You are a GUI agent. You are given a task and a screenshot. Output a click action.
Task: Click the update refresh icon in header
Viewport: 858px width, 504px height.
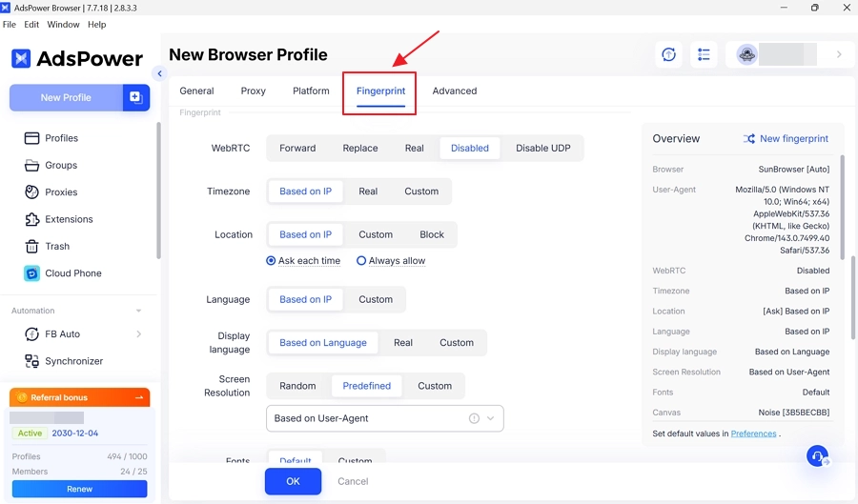point(668,54)
